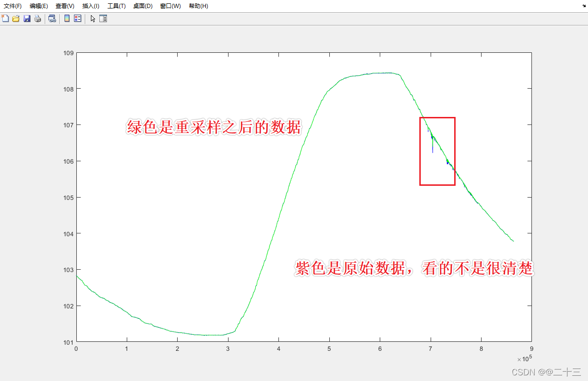Insert a colorbar into the plot
588x381 pixels.
pos(66,18)
